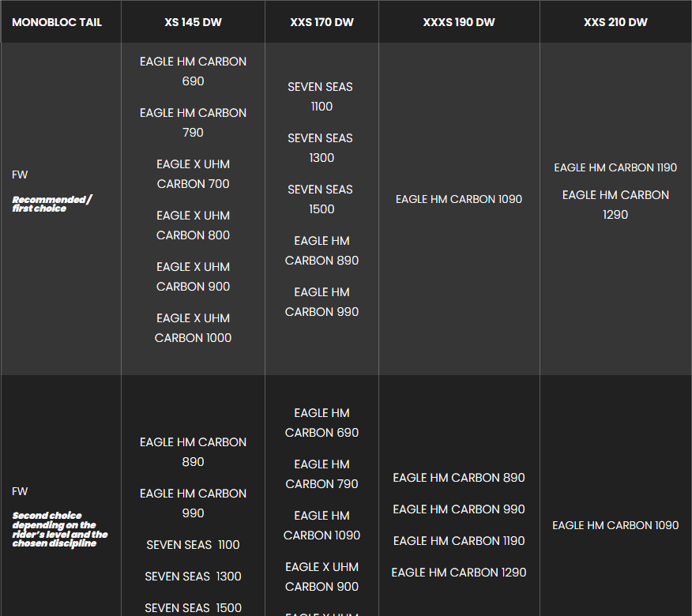
Task: Select EAGLE HM CARBON 1290 under XXXS 190 DW
Action: click(459, 572)
